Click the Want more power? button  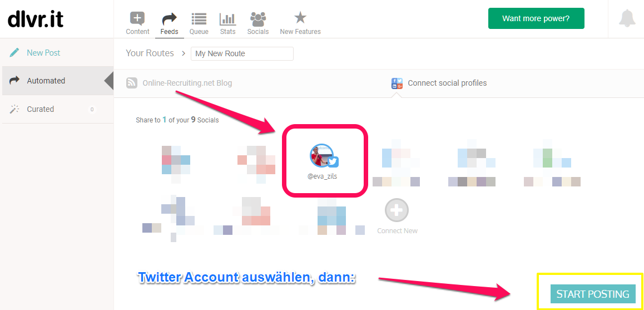pyautogui.click(x=536, y=18)
